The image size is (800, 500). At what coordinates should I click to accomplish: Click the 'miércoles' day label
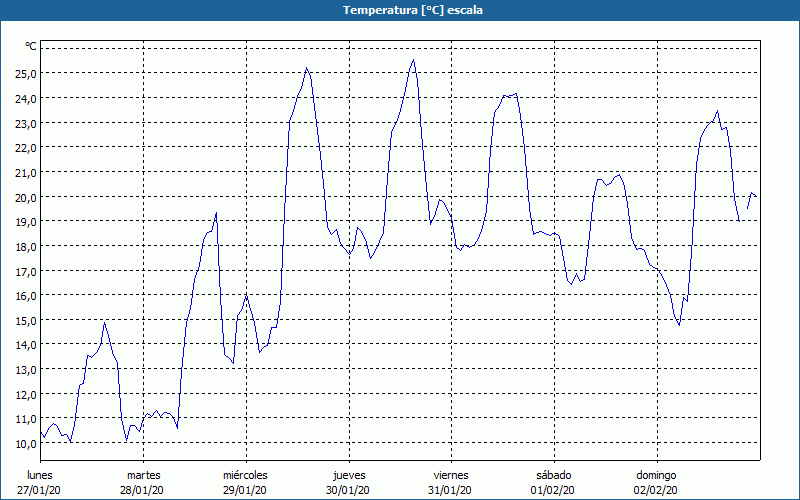[245, 475]
